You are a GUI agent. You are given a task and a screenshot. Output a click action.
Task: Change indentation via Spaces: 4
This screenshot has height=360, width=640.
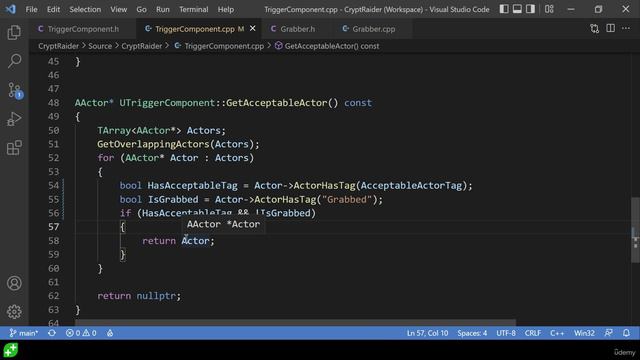[472, 333]
